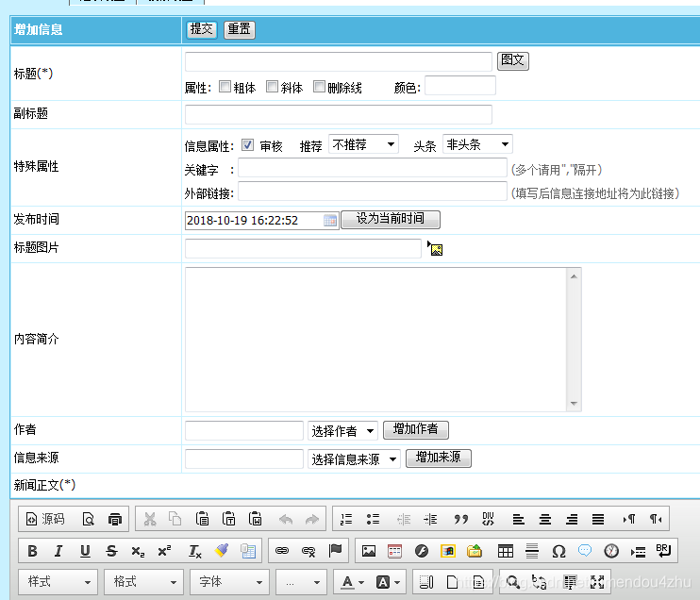Click the 外部链接 input field
Viewport: 700px width, 600px height.
pyautogui.click(x=373, y=192)
